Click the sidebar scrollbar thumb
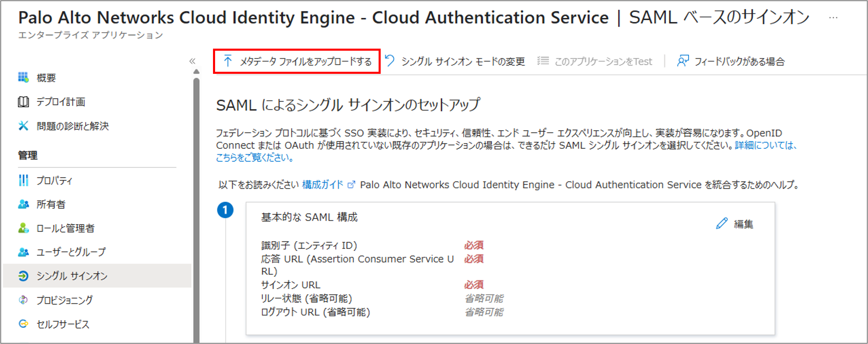 click(x=196, y=211)
